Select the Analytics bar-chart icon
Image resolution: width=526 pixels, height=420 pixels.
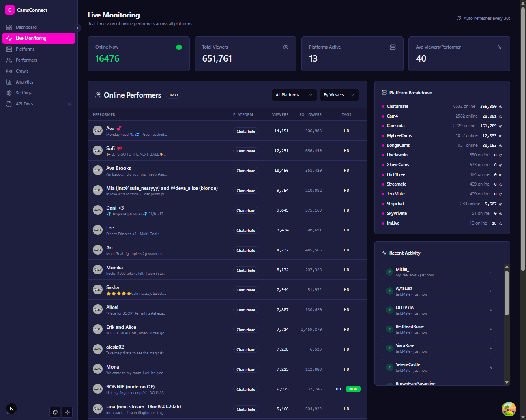[x=9, y=81]
